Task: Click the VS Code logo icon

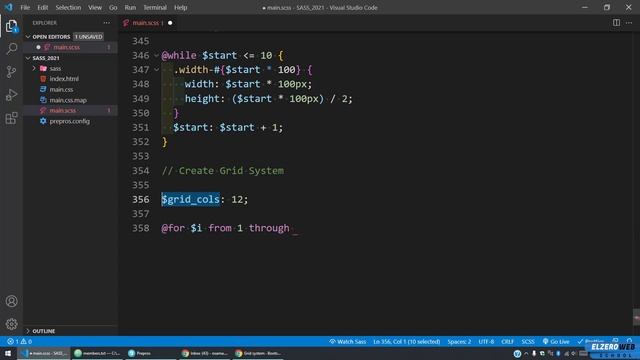Action: pyautogui.click(x=9, y=7)
